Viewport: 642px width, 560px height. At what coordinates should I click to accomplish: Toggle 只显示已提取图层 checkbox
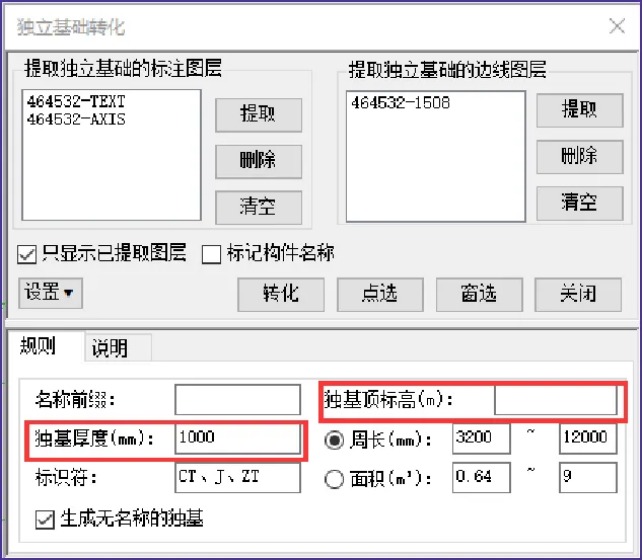[x=28, y=254]
